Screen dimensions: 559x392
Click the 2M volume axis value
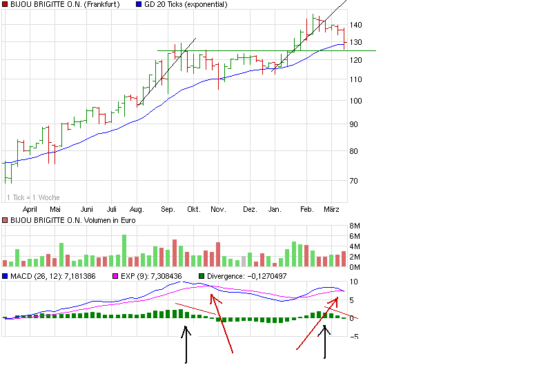355,257
